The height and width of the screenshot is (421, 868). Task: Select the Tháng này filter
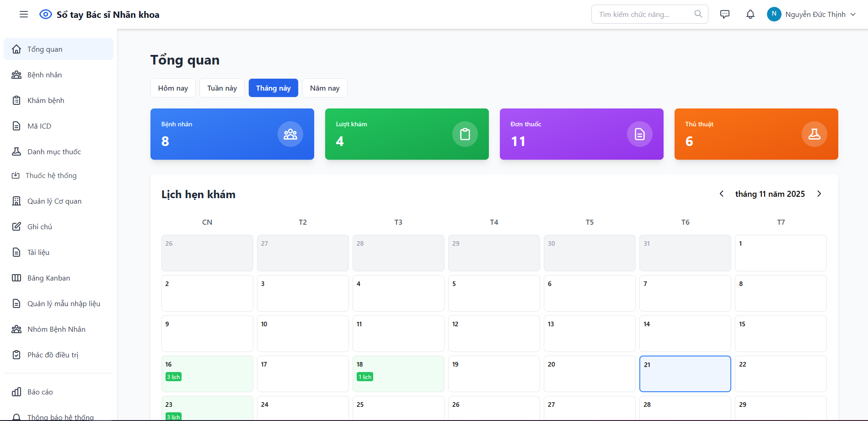273,88
